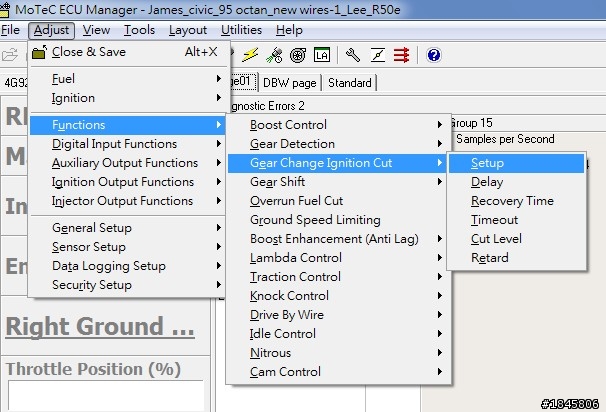Click the turbo wheel toolbar icon
The width and height of the screenshot is (606, 412).
[x=298, y=55]
